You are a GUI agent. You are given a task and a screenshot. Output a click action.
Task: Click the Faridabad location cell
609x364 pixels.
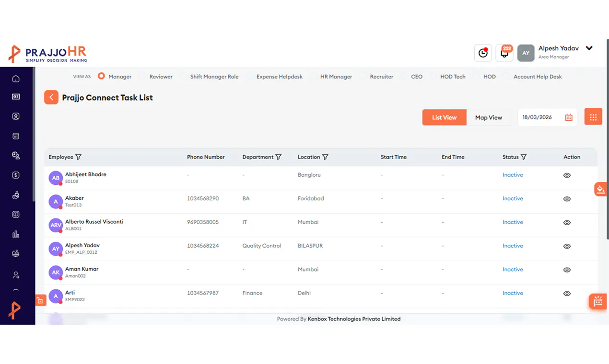311,198
